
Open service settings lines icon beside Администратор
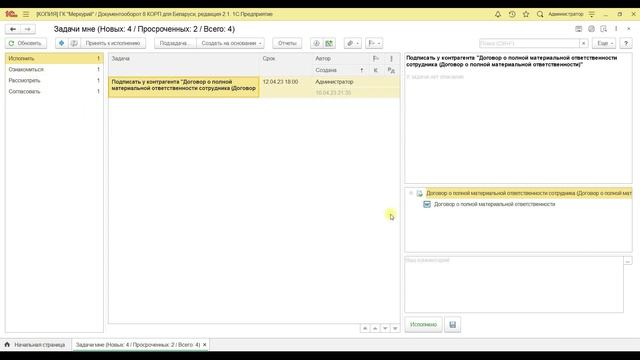point(591,14)
